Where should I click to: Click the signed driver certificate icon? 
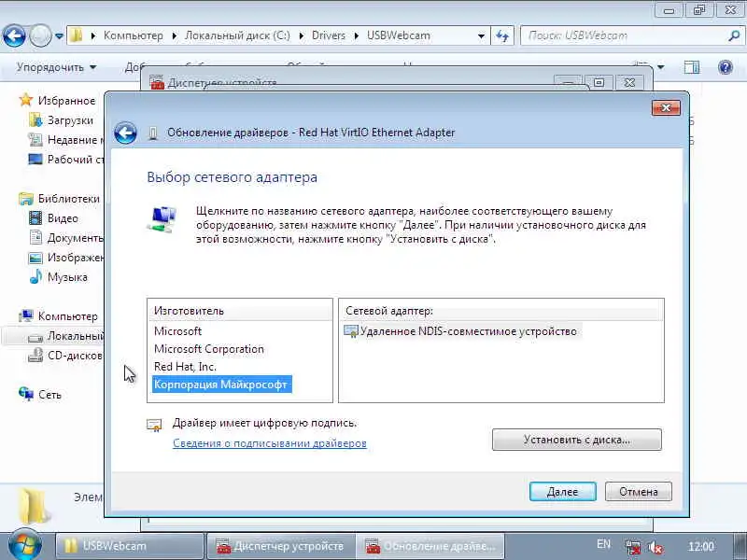(x=154, y=426)
